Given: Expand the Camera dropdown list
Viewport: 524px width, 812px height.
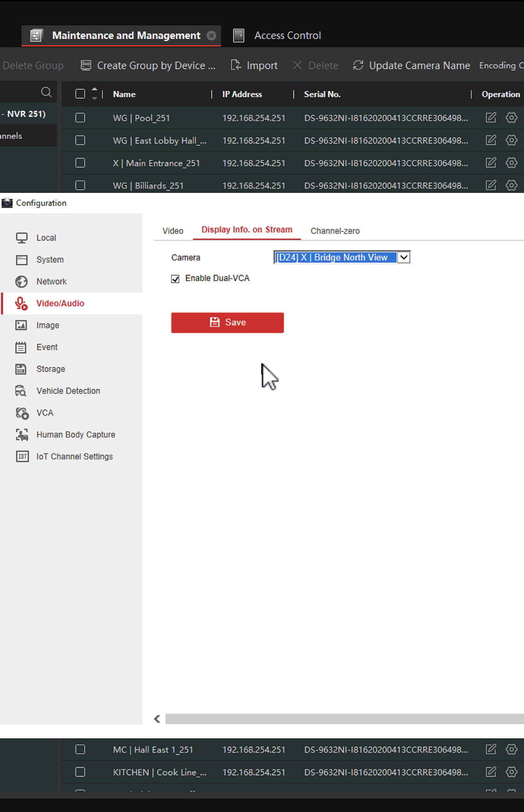Looking at the screenshot, I should coord(403,257).
